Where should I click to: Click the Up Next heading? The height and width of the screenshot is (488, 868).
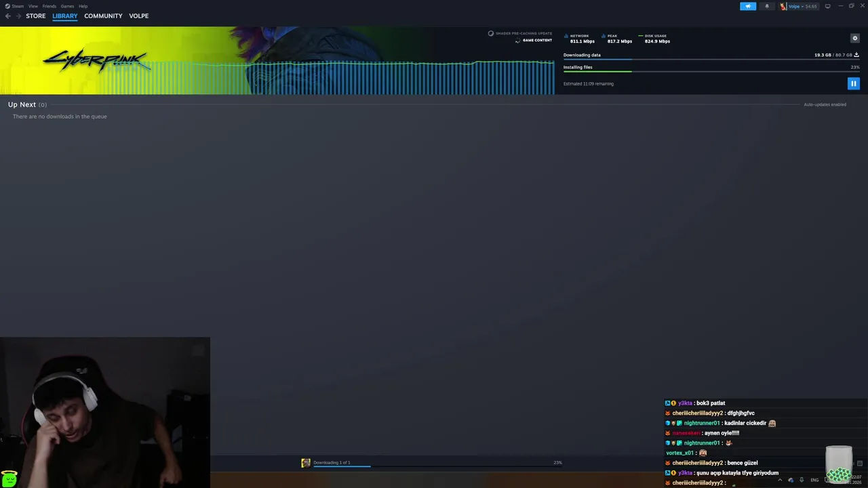coord(22,104)
